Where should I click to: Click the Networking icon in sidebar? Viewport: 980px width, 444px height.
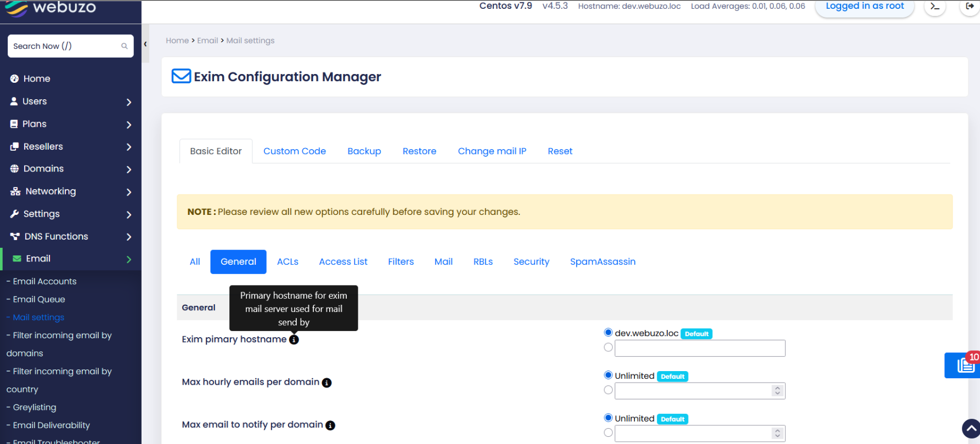[15, 191]
